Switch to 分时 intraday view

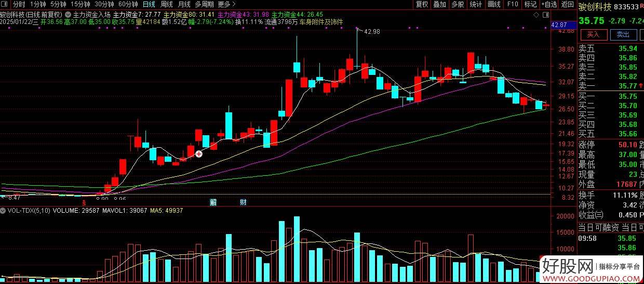click(x=19, y=4)
